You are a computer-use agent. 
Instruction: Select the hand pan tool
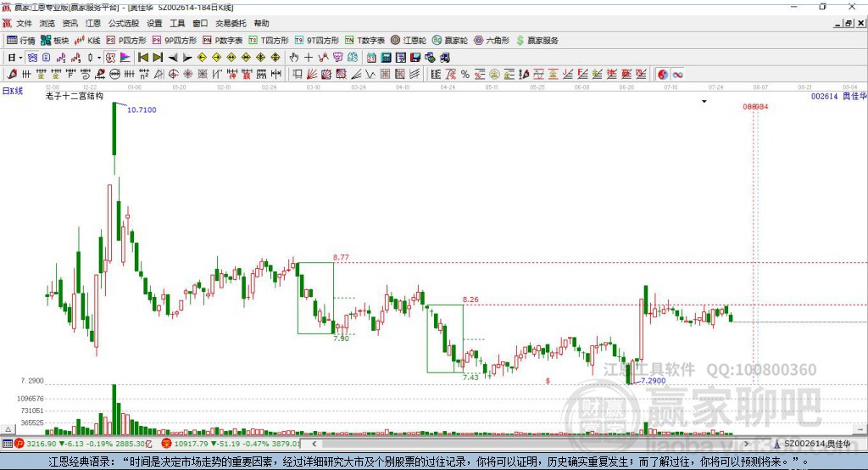pos(293,58)
